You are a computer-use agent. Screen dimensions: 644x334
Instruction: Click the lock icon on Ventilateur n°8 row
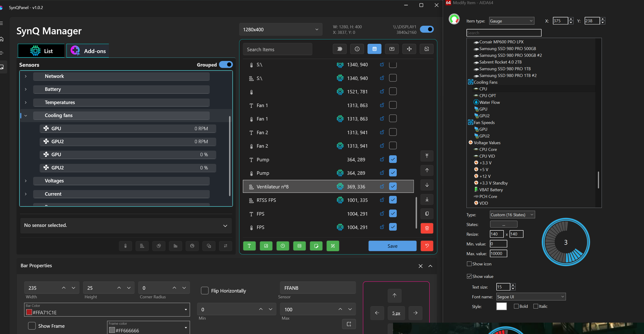[382, 187]
